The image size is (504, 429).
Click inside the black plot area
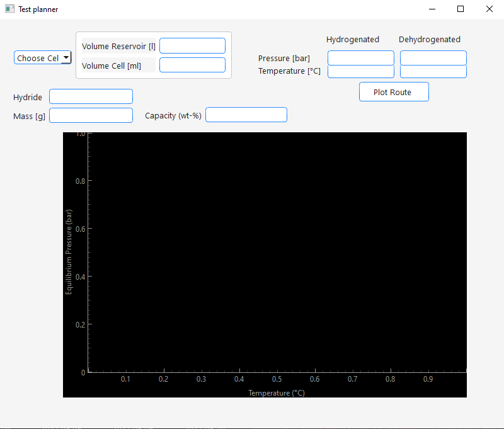[277, 252]
